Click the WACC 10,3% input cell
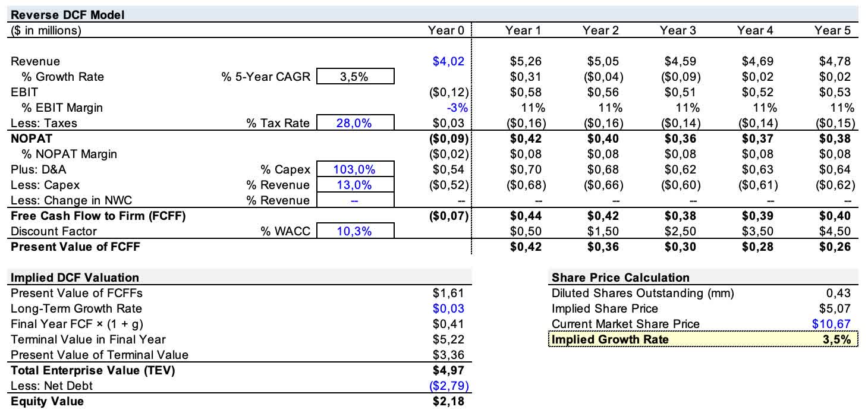868x416 pixels. coord(356,231)
